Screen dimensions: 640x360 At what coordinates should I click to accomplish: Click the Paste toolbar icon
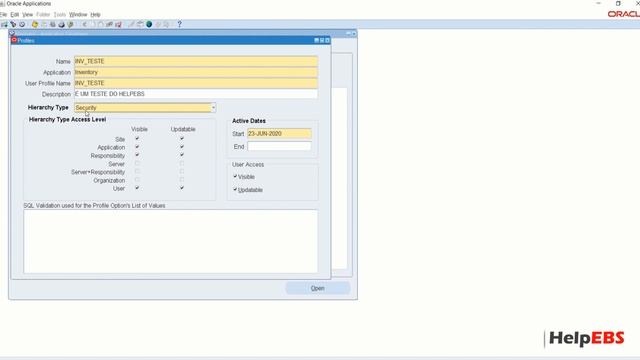point(101,24)
